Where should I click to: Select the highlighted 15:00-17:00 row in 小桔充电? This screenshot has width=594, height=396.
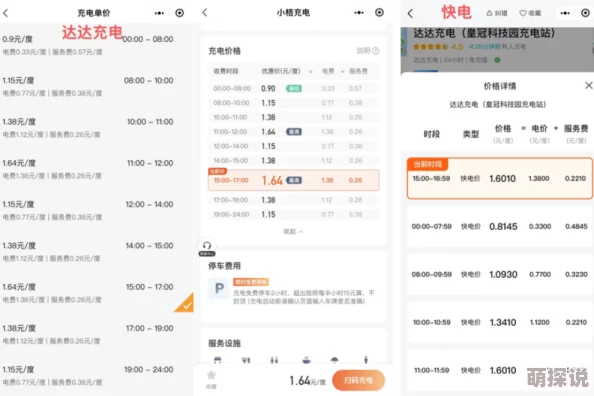[x=294, y=180]
